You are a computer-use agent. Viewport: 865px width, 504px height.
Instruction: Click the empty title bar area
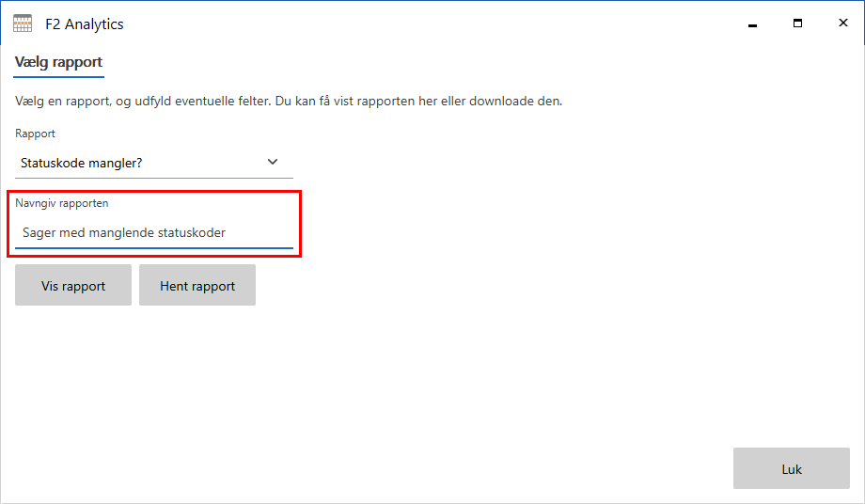[423, 24]
